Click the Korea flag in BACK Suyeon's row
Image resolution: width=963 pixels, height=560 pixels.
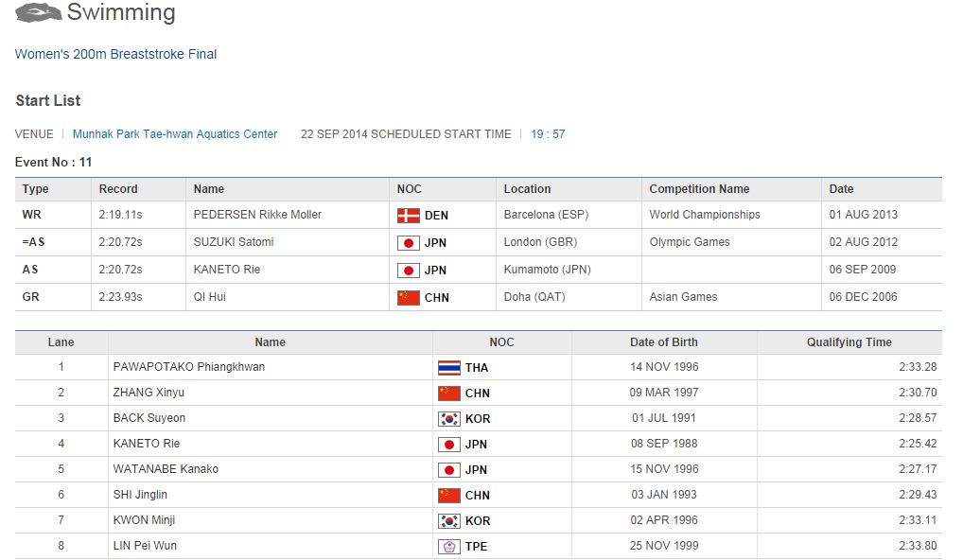tap(448, 419)
